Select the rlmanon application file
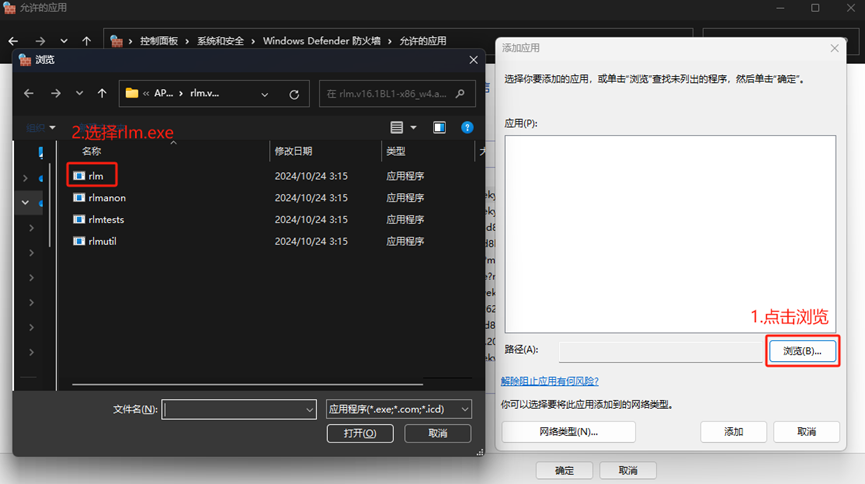The width and height of the screenshot is (865, 484). (x=107, y=198)
